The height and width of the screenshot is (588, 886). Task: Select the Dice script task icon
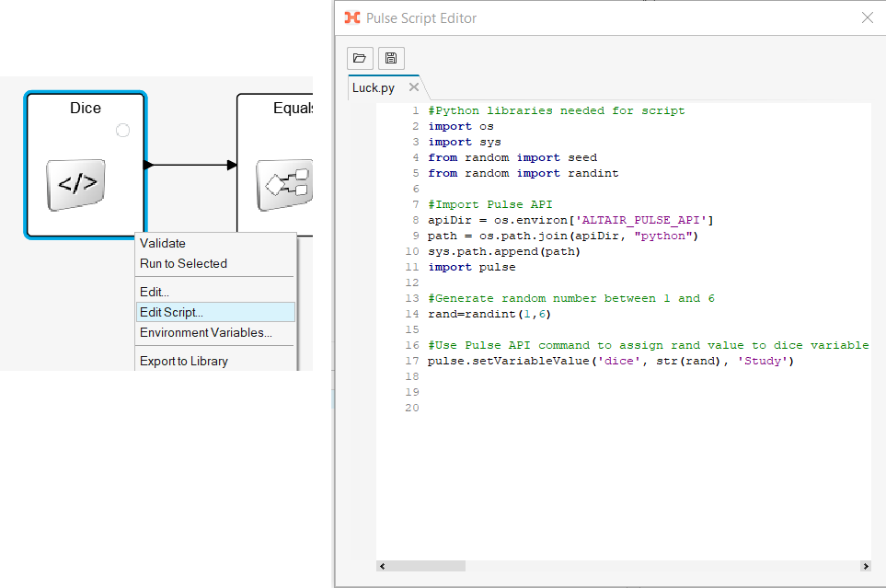(x=75, y=185)
